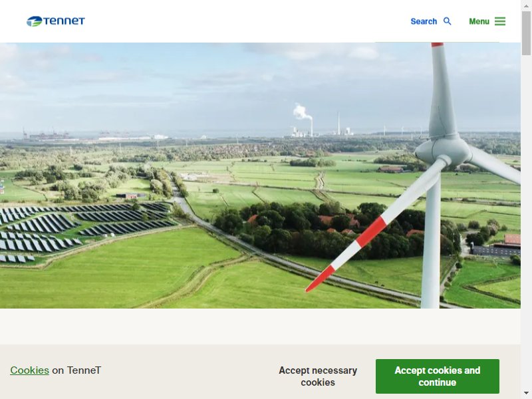This screenshot has height=399, width=532.
Task: Click the scrollbar up arrow
Action: pyautogui.click(x=526, y=6)
